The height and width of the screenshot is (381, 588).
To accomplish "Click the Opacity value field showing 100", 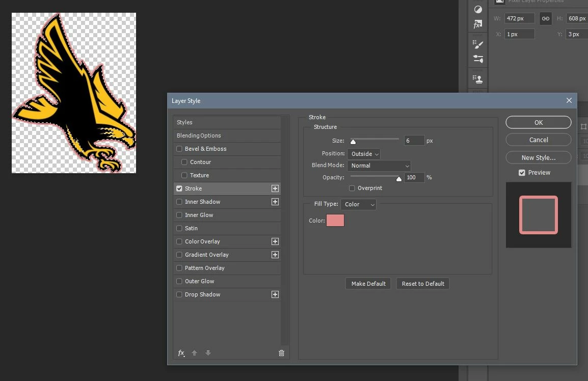I will coord(414,177).
